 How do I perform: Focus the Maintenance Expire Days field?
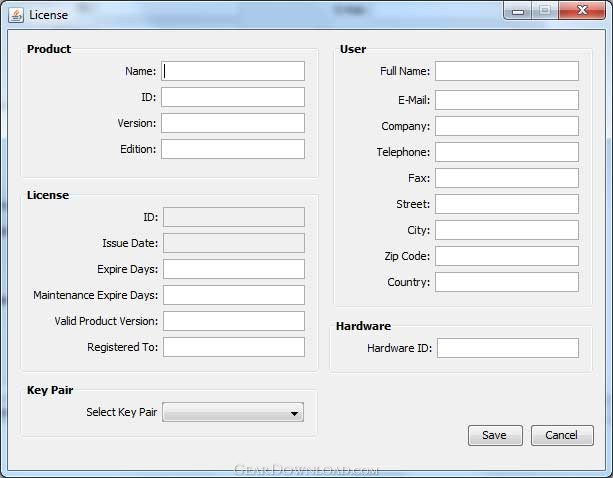click(233, 295)
